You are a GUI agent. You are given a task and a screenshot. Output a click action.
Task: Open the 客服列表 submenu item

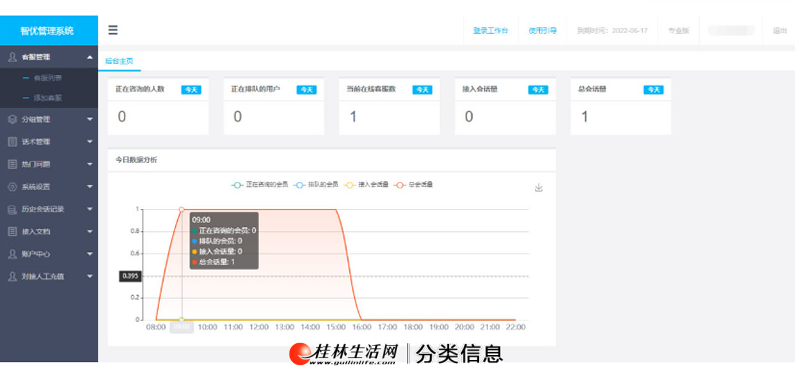click(x=48, y=79)
